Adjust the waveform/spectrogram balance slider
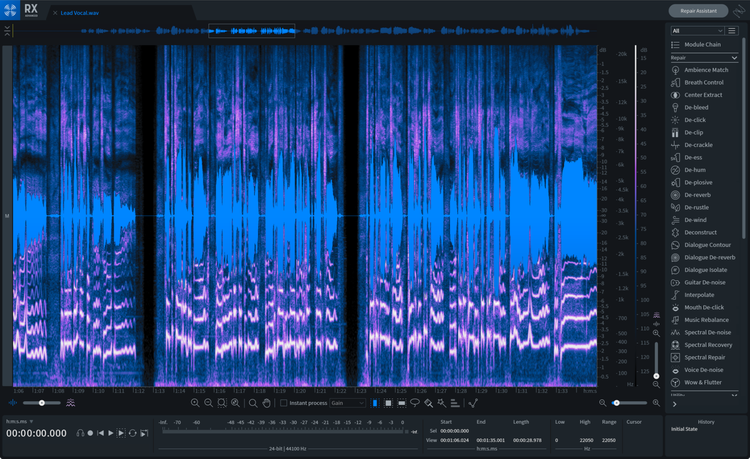This screenshot has height=459, width=750. [42, 403]
